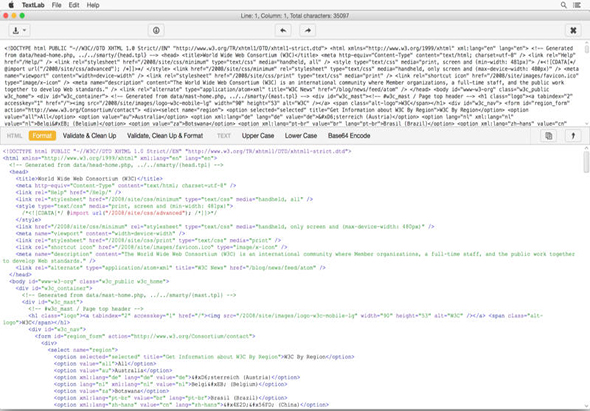Click the meta viewport line in output
Viewport: 590px width, 411px height.
tap(100, 233)
